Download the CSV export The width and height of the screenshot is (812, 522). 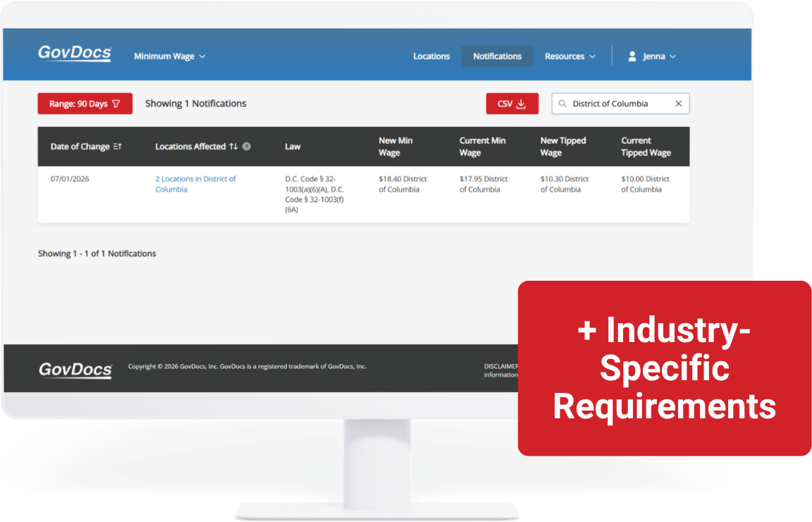pyautogui.click(x=512, y=104)
